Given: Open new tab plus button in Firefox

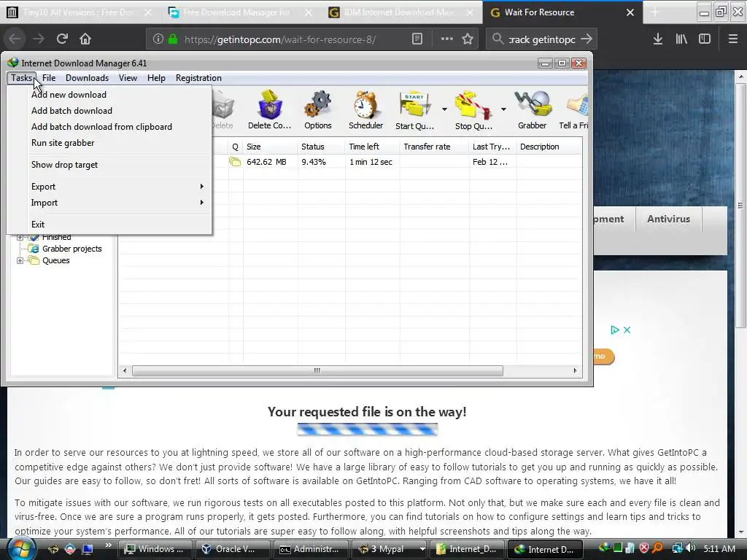Looking at the screenshot, I should click(655, 12).
